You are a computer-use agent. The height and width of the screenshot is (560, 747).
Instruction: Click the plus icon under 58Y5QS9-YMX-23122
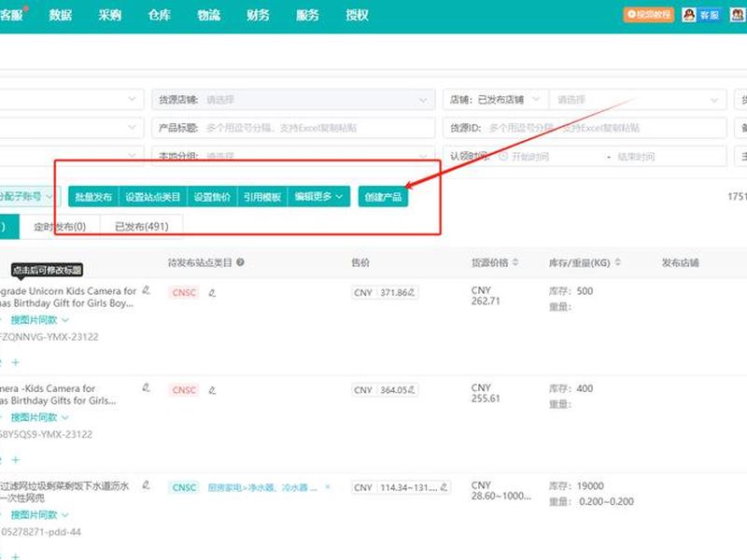[x=16, y=460]
